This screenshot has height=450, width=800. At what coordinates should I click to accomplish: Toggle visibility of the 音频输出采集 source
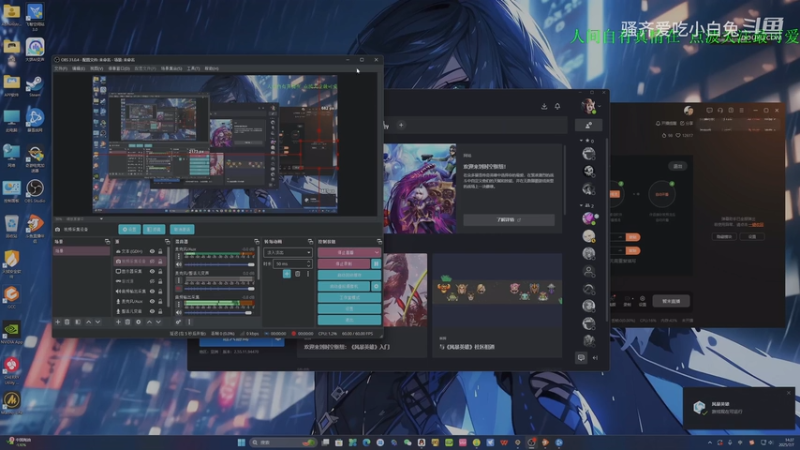152,291
